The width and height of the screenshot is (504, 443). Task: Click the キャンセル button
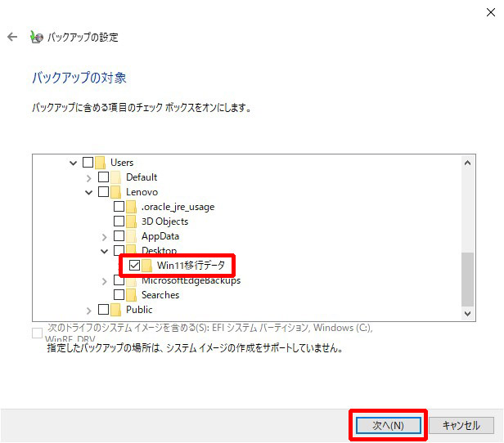pyautogui.click(x=461, y=425)
